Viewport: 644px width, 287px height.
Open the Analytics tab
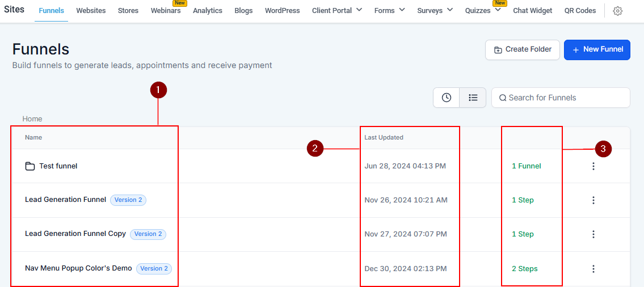[x=208, y=10]
